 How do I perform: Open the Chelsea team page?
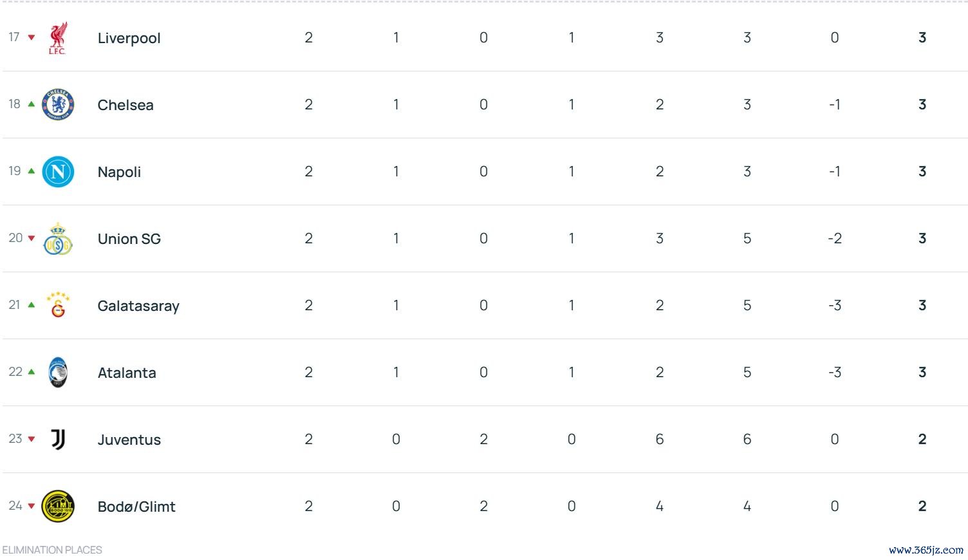click(126, 105)
